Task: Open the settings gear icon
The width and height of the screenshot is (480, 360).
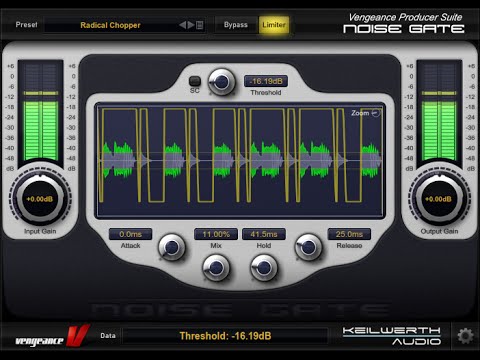Action: pos(465,336)
